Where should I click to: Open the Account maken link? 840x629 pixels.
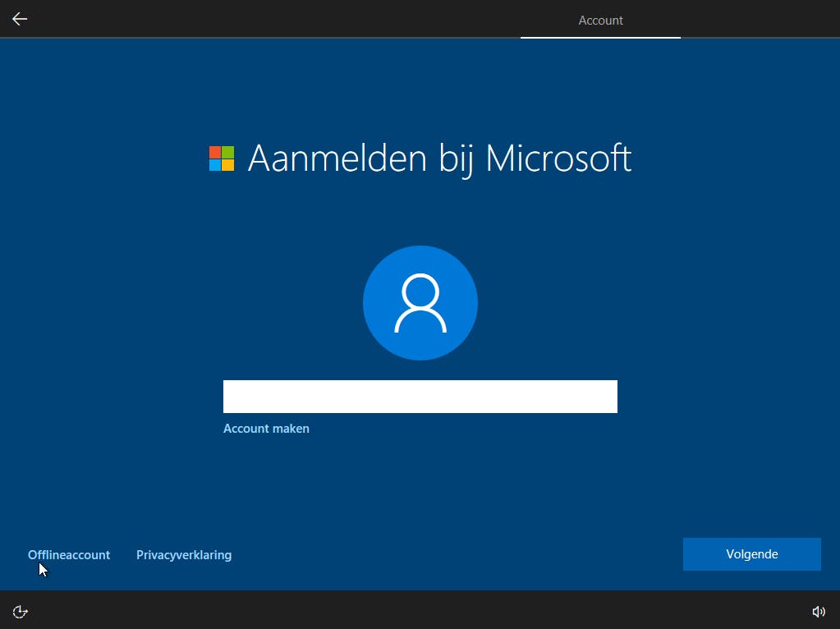click(266, 429)
